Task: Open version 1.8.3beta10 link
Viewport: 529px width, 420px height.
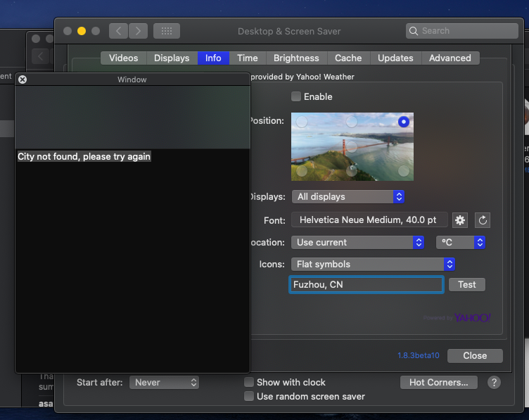Action: (x=419, y=355)
